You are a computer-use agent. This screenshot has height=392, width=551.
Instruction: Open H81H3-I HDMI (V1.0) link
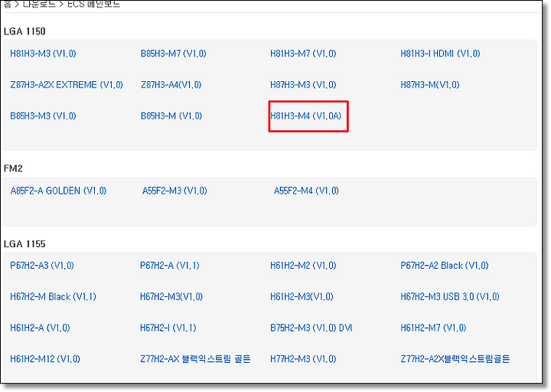[440, 54]
